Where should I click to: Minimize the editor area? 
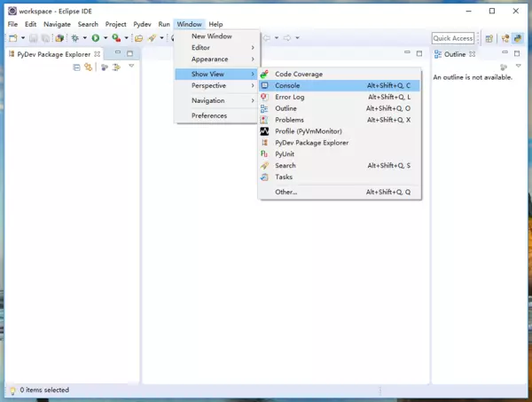click(407, 52)
